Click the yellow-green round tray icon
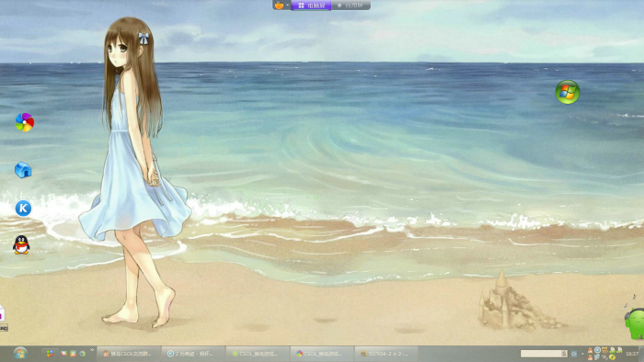This screenshot has height=362, width=644. click(612, 357)
